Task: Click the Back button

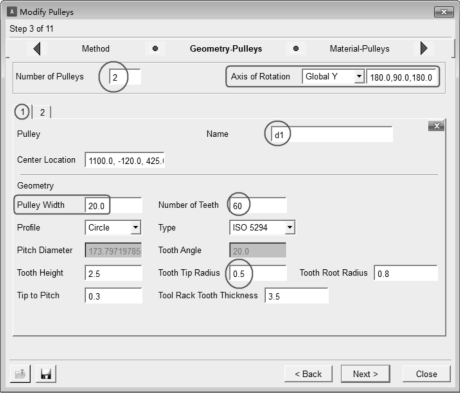Action: tap(308, 374)
